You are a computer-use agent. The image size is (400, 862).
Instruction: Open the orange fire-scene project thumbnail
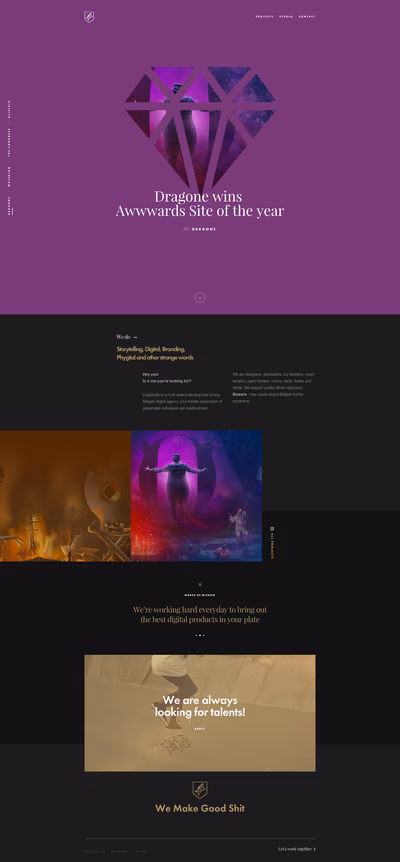(65, 496)
